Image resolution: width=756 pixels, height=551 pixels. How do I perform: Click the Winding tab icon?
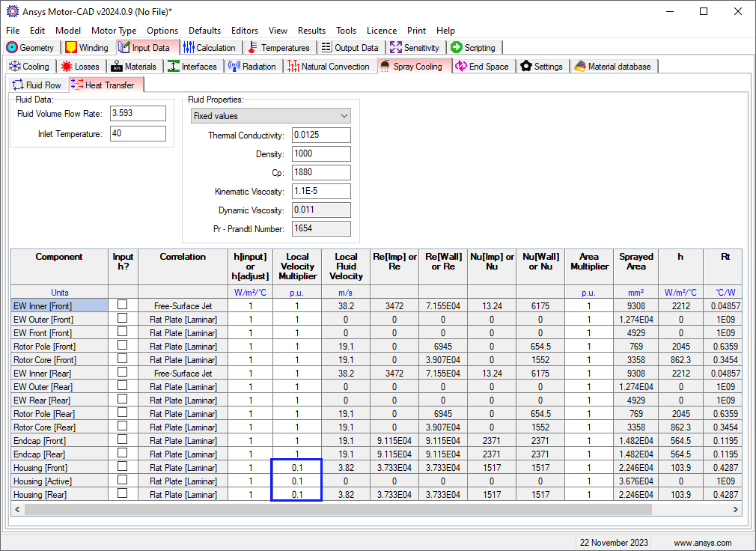[x=71, y=48]
